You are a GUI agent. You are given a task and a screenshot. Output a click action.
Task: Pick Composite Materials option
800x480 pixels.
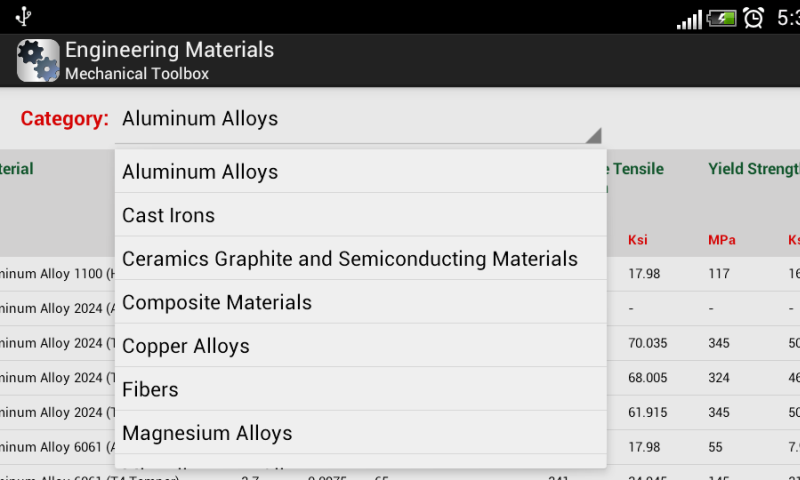click(x=361, y=302)
